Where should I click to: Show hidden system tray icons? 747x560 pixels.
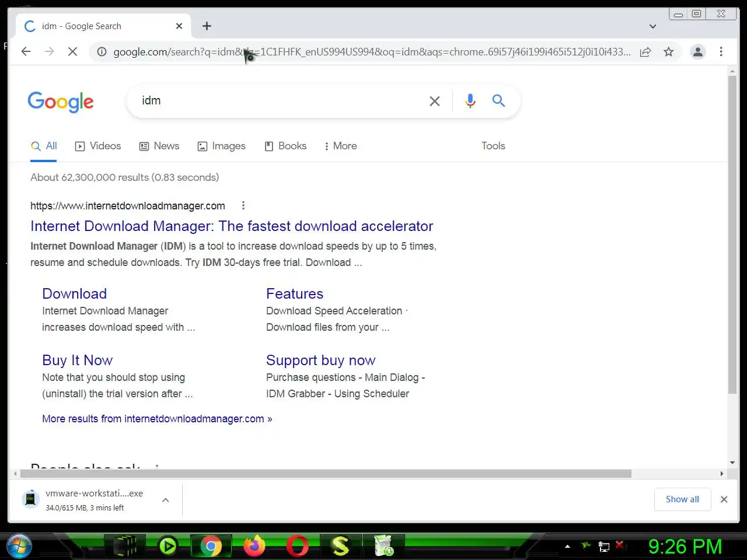pyautogui.click(x=567, y=547)
